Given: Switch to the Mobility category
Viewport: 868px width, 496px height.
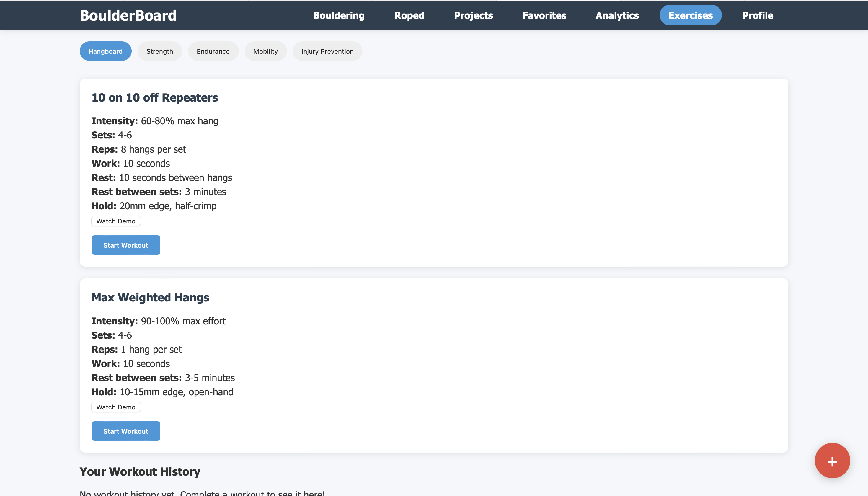Looking at the screenshot, I should pos(265,51).
